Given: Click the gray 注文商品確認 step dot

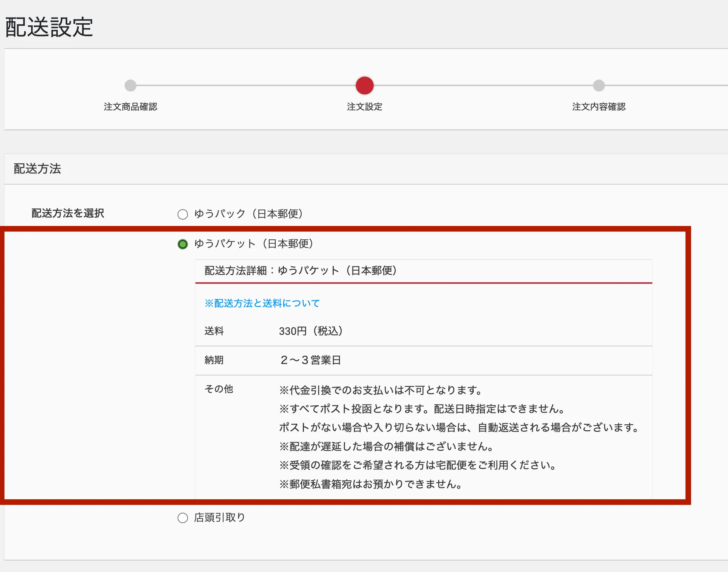Looking at the screenshot, I should [x=131, y=85].
